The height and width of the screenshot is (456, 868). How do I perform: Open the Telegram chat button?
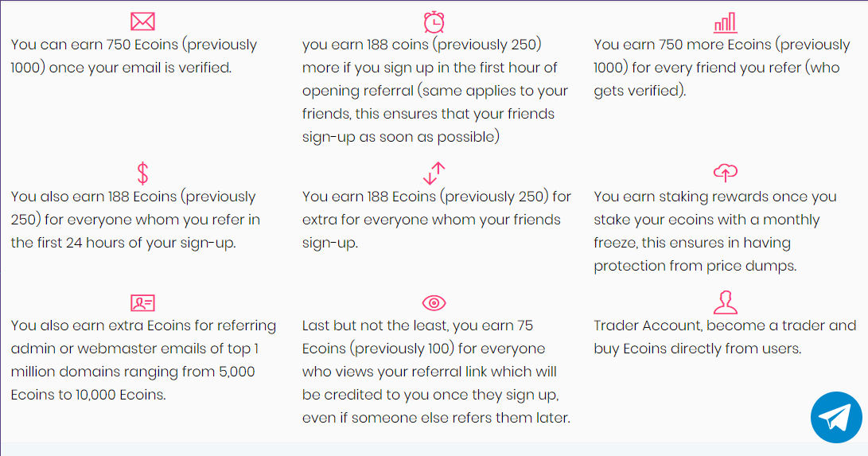point(836,417)
